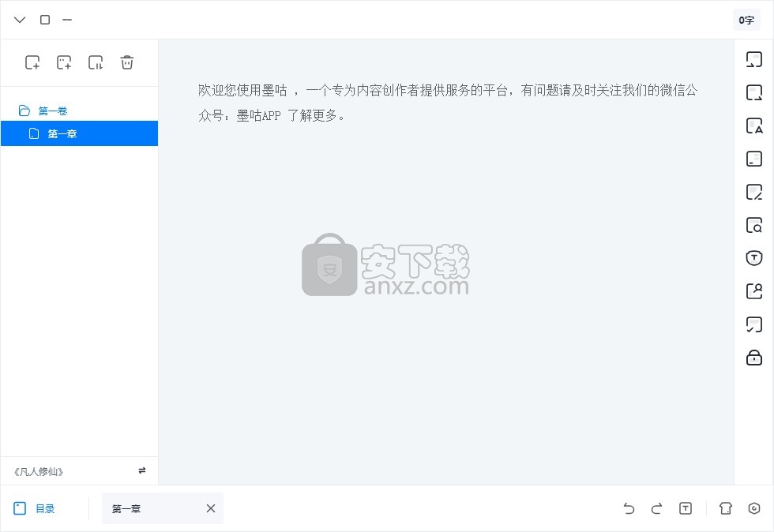Toggle the 目录 catalog panel

coord(34,508)
